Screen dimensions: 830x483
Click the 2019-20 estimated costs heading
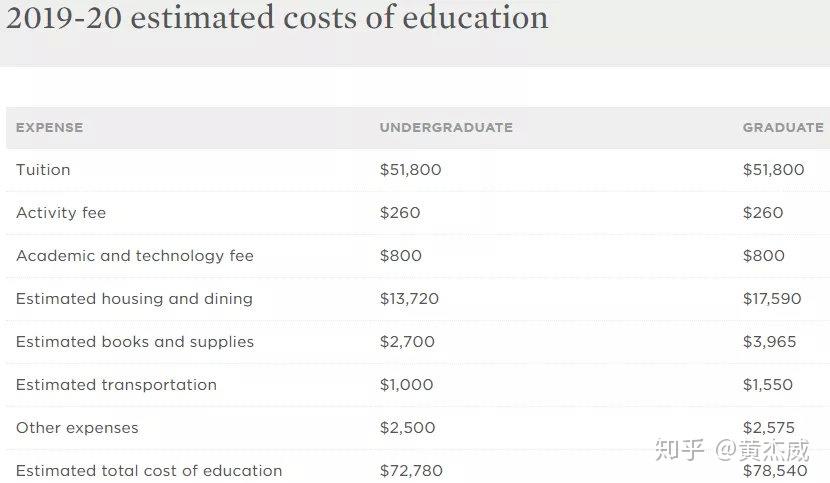click(x=277, y=17)
